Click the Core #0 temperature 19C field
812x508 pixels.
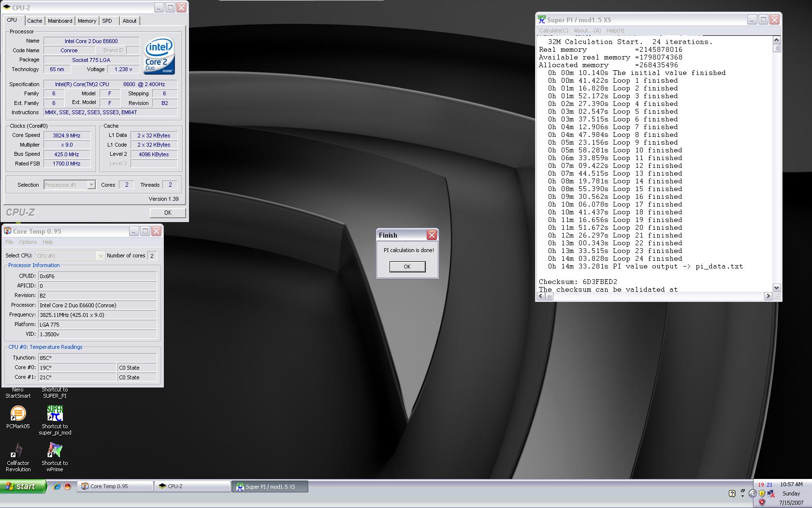pos(77,368)
